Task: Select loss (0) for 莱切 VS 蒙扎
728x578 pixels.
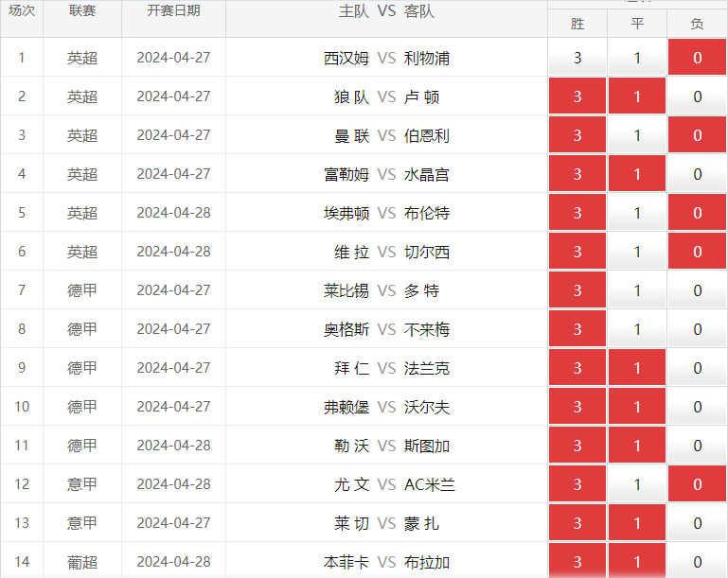Action: pos(698,523)
